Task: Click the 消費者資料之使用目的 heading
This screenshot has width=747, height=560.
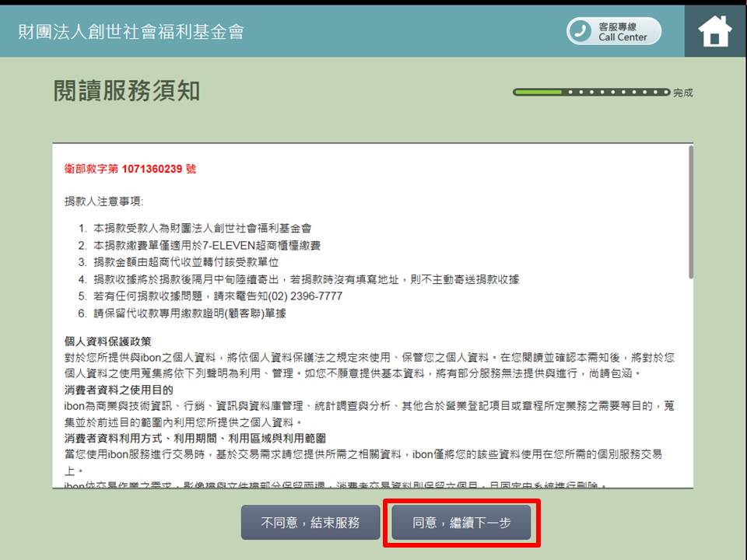Action: point(118,390)
